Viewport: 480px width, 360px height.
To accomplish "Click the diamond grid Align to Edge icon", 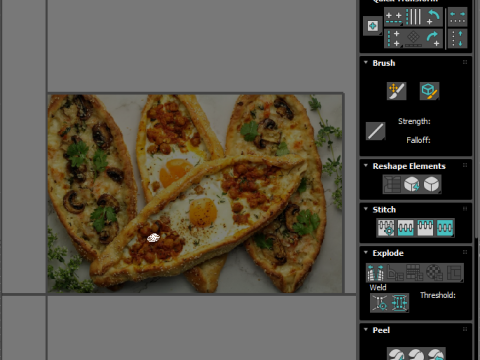I will (x=413, y=39).
